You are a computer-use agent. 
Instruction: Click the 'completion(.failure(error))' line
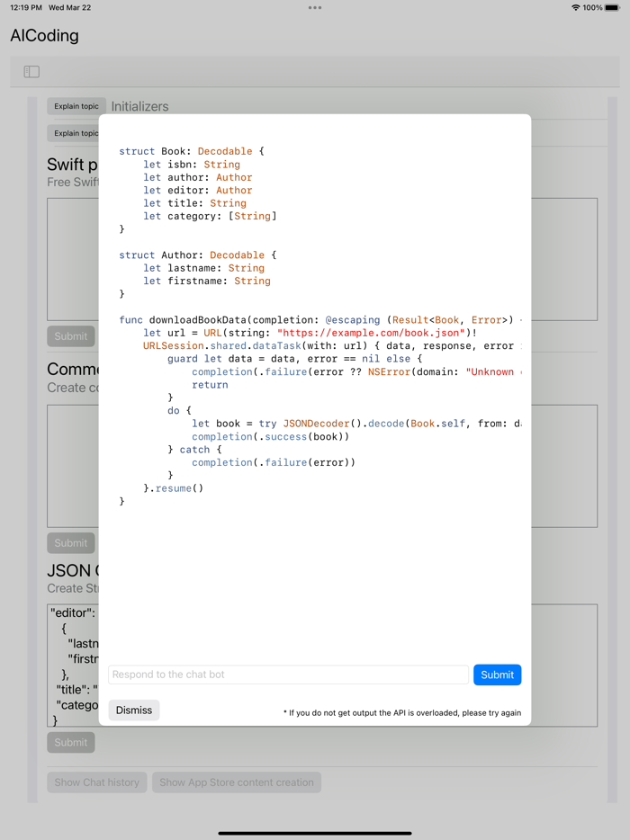point(274,462)
